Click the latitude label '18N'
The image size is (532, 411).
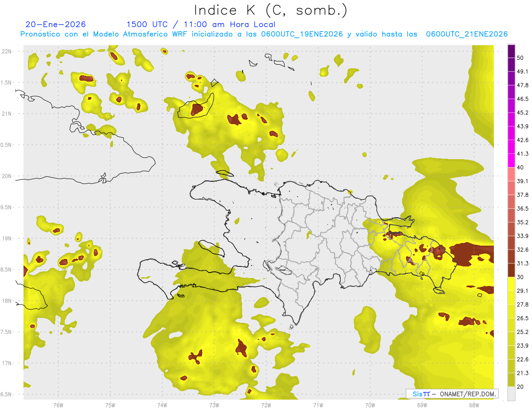(x=6, y=301)
